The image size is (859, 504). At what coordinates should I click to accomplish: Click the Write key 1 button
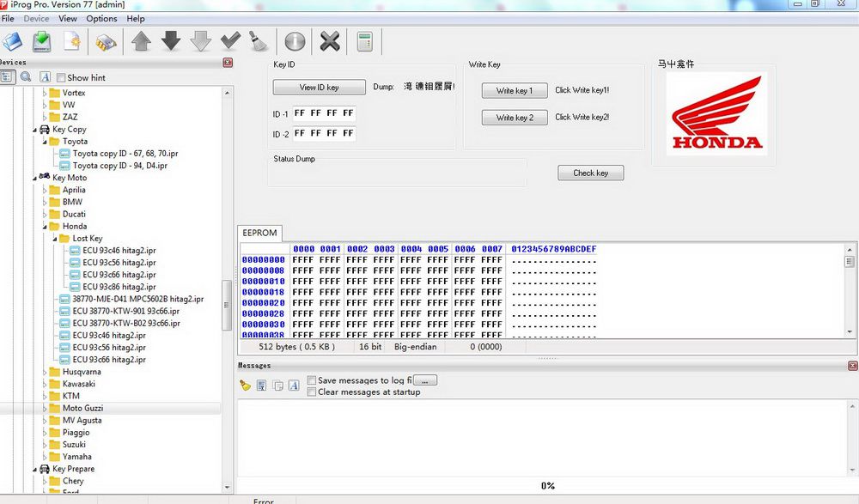tap(514, 90)
